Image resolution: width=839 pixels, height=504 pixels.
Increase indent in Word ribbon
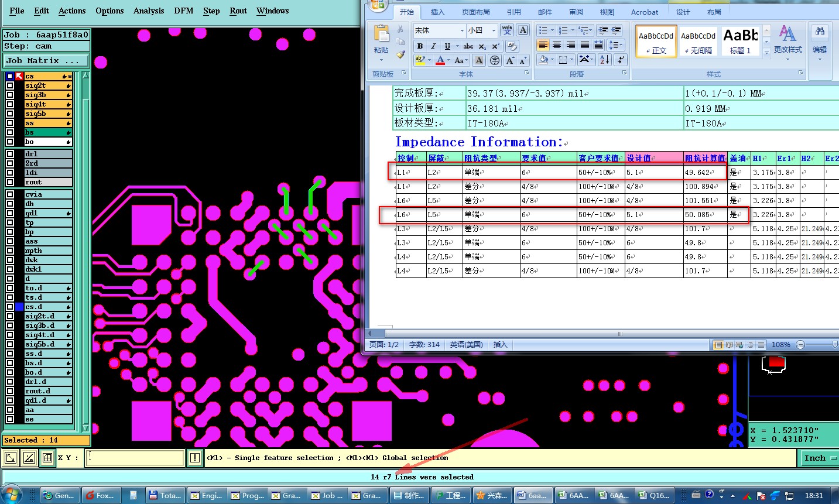click(x=617, y=30)
